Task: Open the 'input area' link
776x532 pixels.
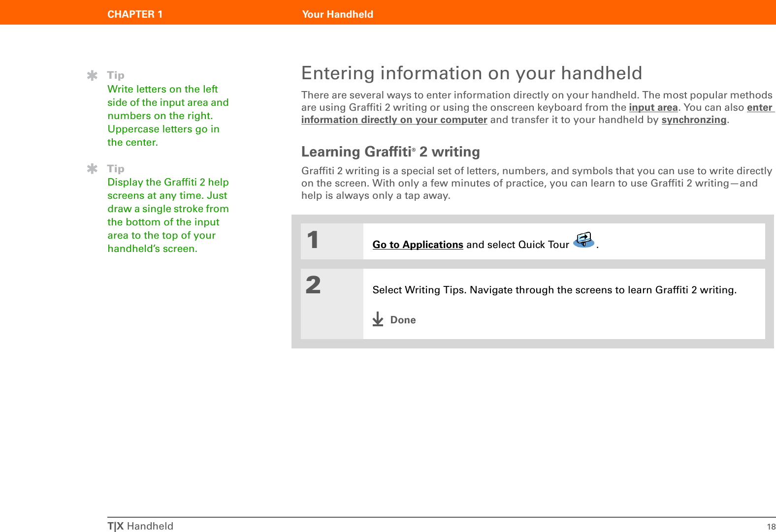Action: pyautogui.click(x=653, y=107)
